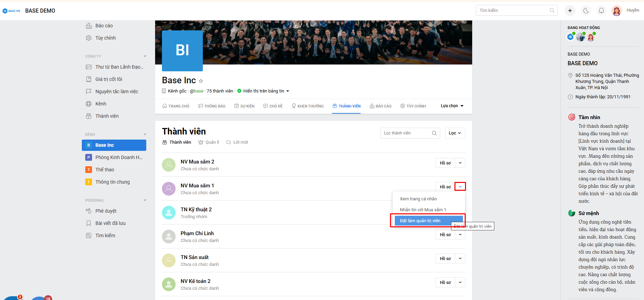This screenshot has height=300, width=644.
Task: Click first active user avatar under ĐANG HOẠT ĐỘNG
Action: 571,37
